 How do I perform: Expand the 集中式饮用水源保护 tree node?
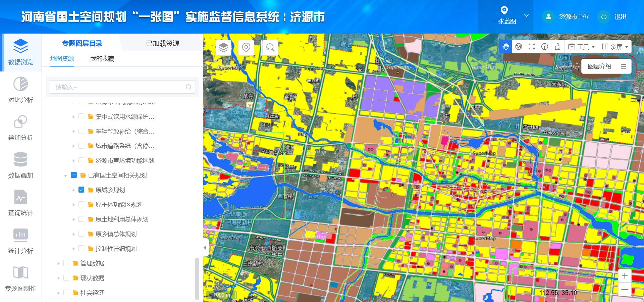[73, 117]
